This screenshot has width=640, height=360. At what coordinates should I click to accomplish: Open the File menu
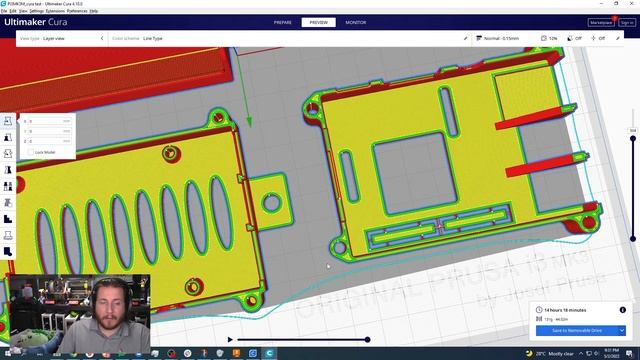point(4,11)
